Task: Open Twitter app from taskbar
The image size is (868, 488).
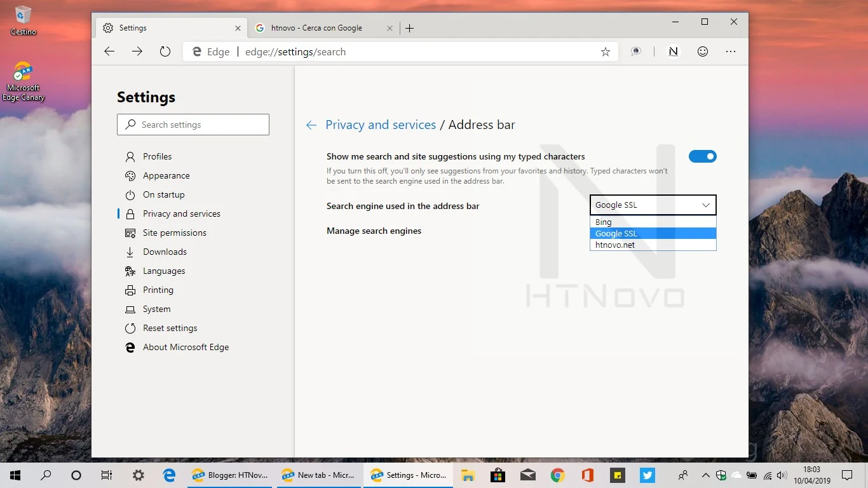Action: coord(648,475)
